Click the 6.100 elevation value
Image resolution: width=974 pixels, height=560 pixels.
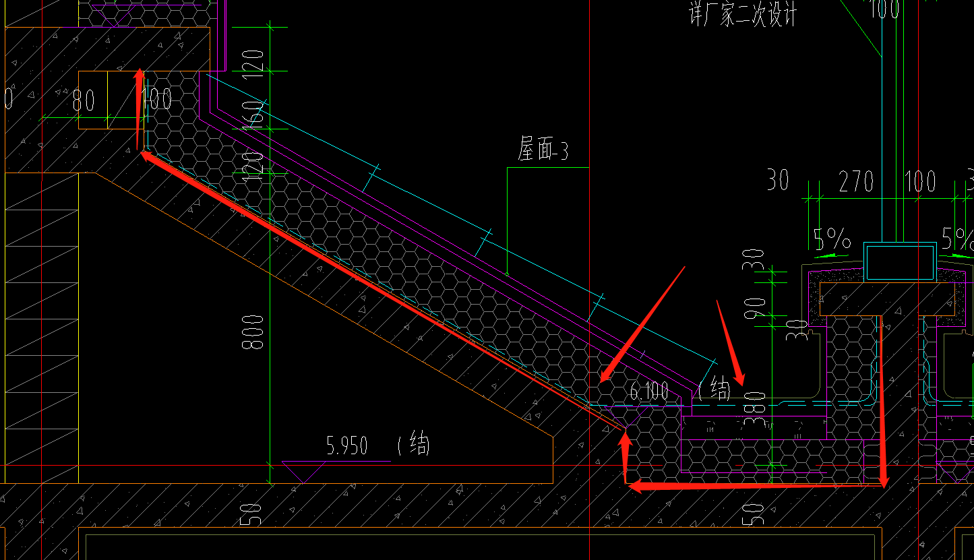649,390
